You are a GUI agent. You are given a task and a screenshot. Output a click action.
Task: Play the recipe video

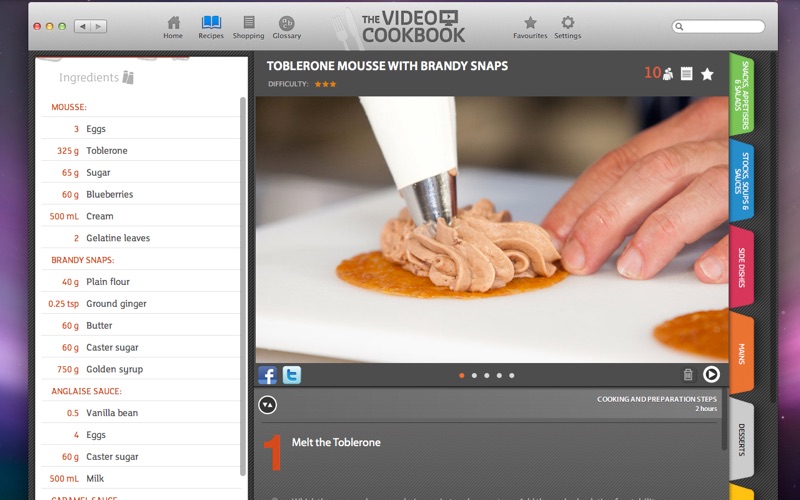click(711, 374)
